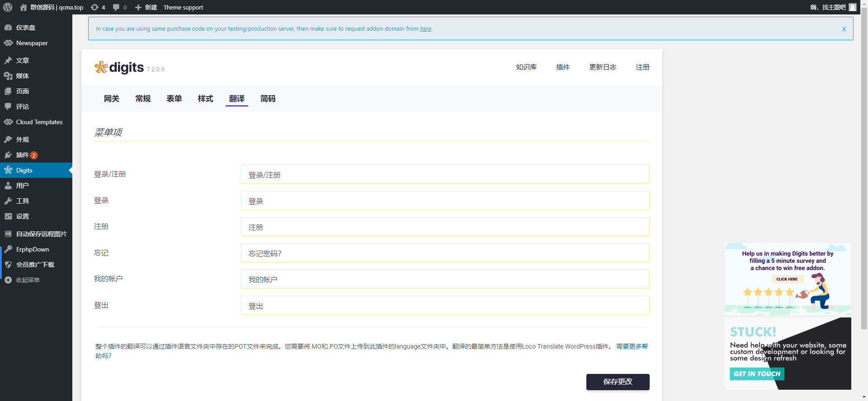Dismiss the purchase code notice with the x

coord(844,29)
